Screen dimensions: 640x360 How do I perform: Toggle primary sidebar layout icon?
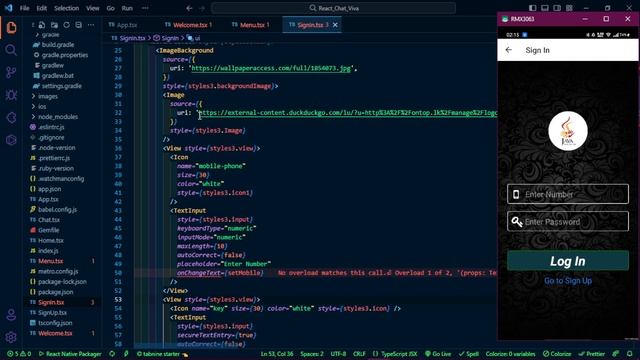533,8
